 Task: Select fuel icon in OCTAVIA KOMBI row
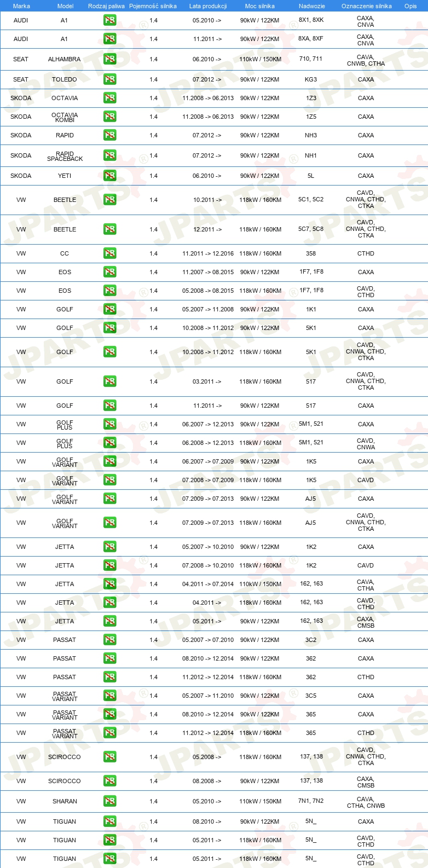pyautogui.click(x=109, y=117)
